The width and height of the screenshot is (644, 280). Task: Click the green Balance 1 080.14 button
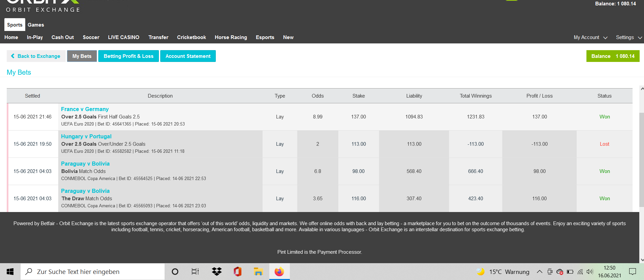(613, 56)
